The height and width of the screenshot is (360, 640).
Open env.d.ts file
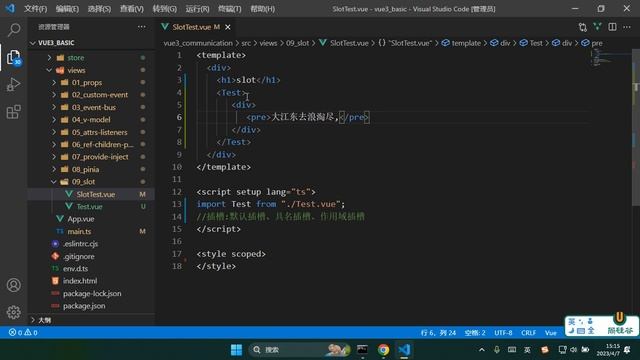tap(91, 269)
